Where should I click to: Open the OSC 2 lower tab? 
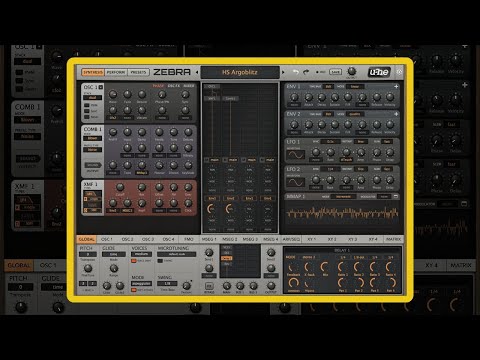(127, 239)
